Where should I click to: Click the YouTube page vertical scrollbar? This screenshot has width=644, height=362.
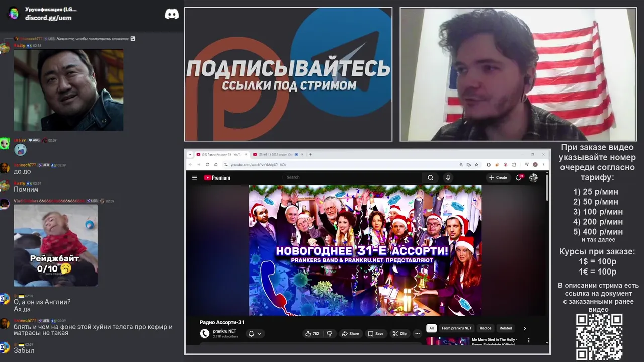coord(547,187)
